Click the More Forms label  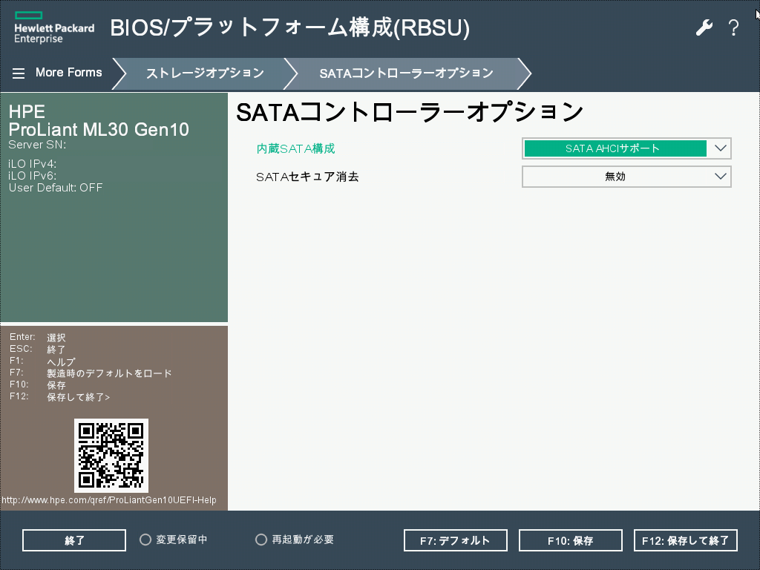point(69,73)
